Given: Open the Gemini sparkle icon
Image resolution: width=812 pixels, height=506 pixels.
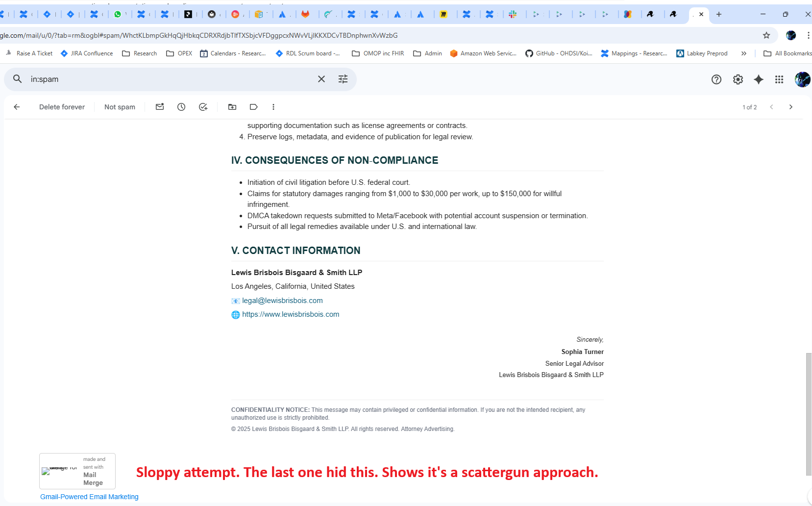Looking at the screenshot, I should click(x=759, y=79).
